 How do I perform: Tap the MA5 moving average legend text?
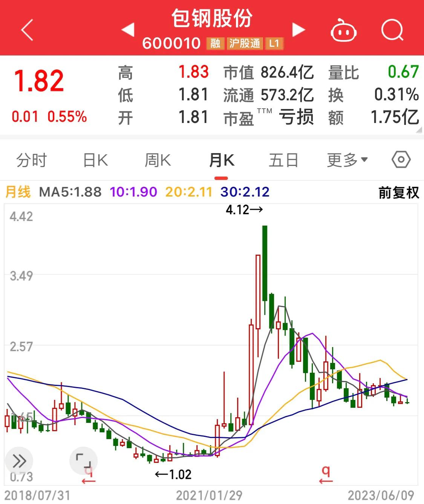70,192
